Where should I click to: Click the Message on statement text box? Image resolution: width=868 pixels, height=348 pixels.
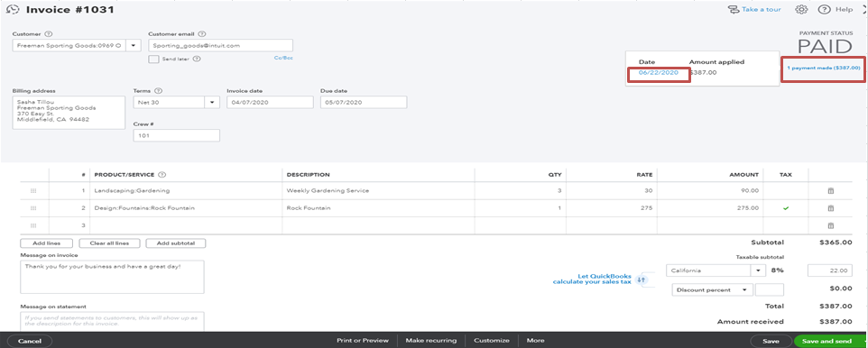(113, 322)
